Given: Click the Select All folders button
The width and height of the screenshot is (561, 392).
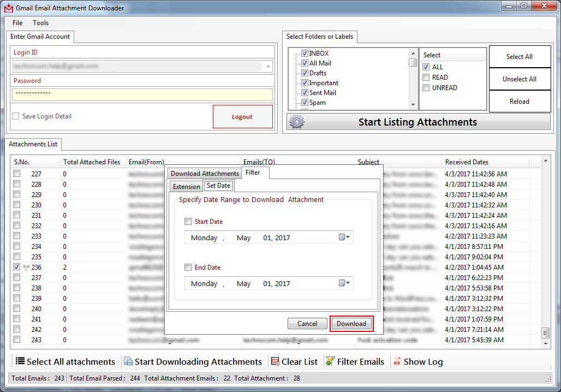Looking at the screenshot, I should coord(520,57).
